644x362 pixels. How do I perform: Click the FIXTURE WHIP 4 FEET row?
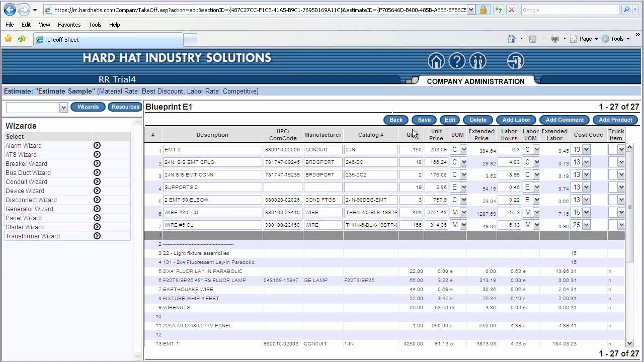[384, 298]
